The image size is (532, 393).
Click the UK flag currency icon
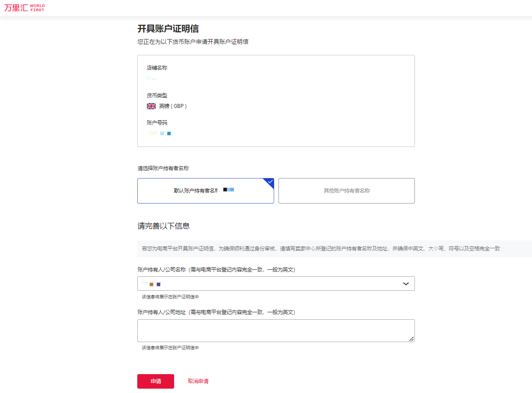tap(151, 106)
